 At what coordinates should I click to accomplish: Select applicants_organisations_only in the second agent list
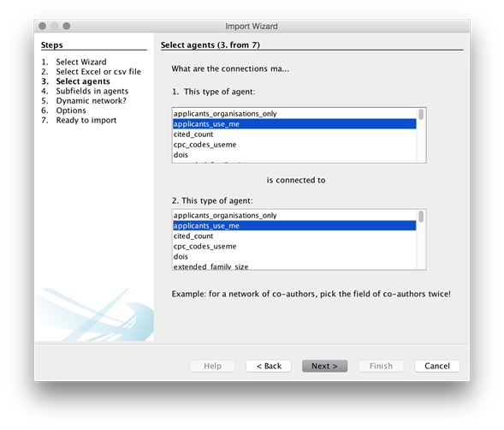point(294,215)
